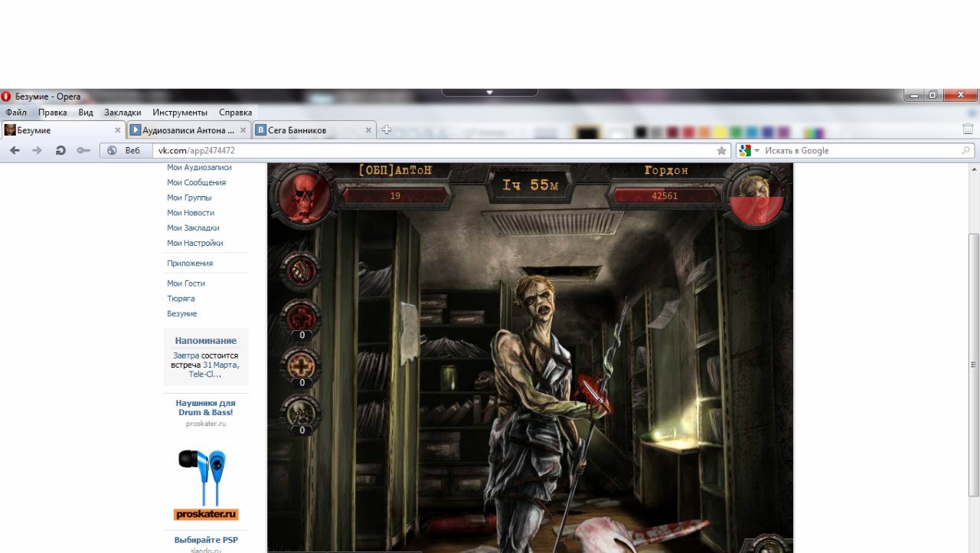Viewport: 980px width, 553px height.
Task: Click the password key wand icon
Action: 83,150
